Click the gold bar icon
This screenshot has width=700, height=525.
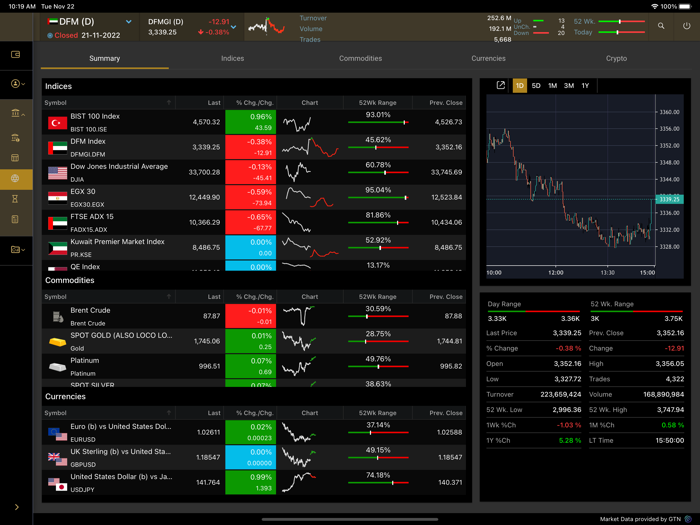pos(57,342)
